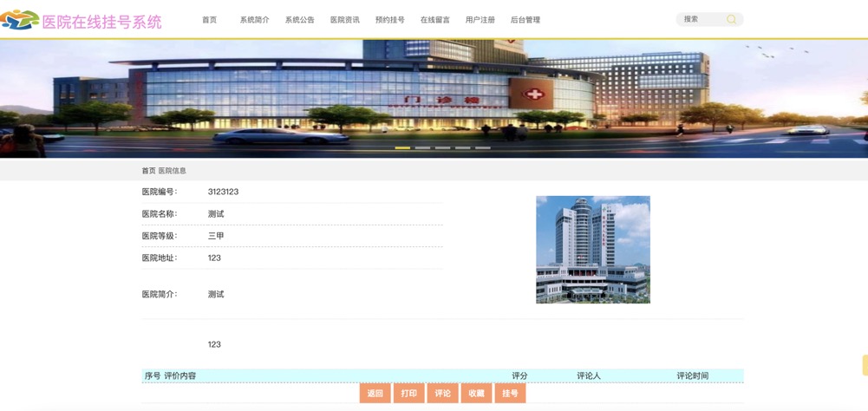Screen dimensions: 868x411
Task: Select the second banner carousel indicator
Action: 422,148
